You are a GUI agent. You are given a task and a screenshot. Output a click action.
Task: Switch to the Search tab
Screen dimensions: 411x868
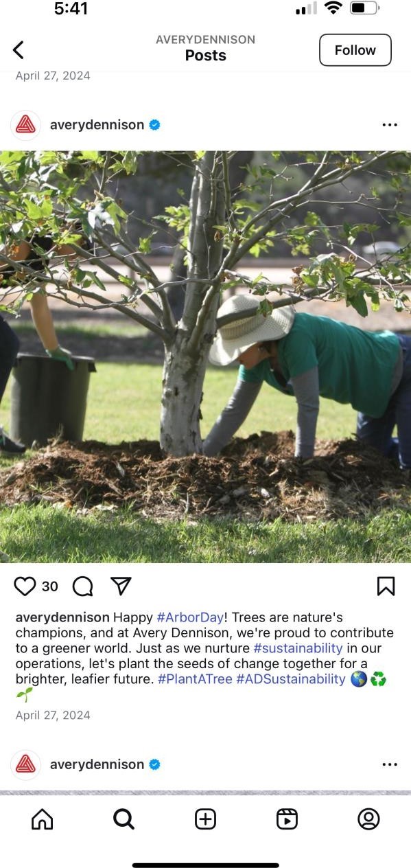pos(124,819)
